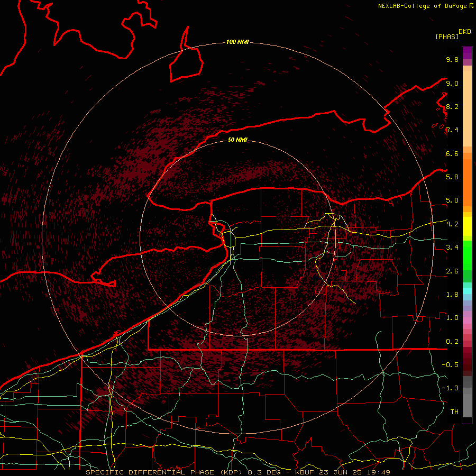The height and width of the screenshot is (476, 476).
Task: Click the 5.0 scale value
Action: tap(452, 200)
